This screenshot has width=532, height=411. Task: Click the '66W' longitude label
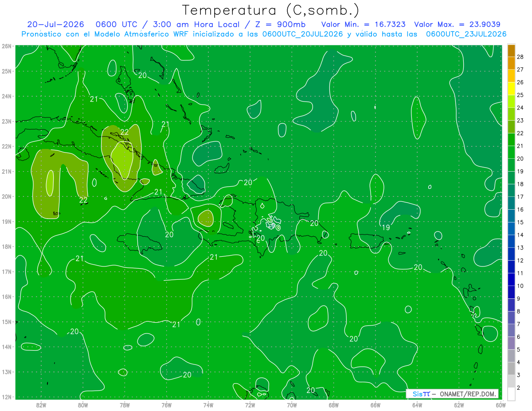pyautogui.click(x=376, y=404)
